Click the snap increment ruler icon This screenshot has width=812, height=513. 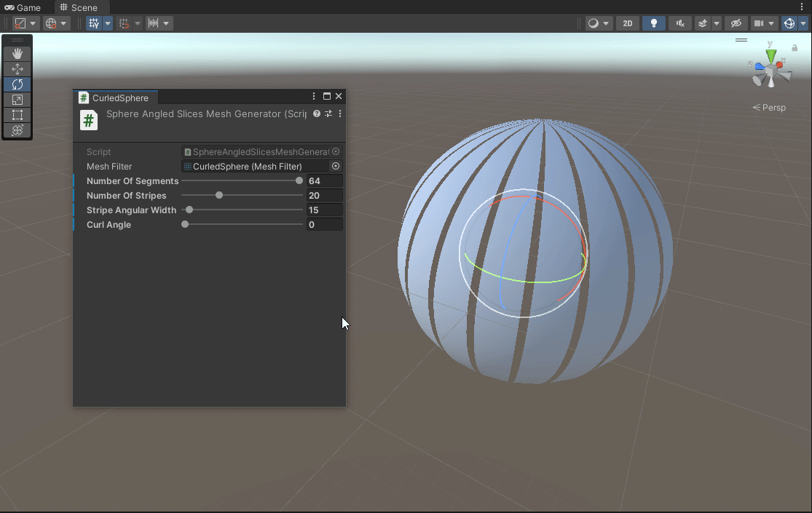pos(153,23)
